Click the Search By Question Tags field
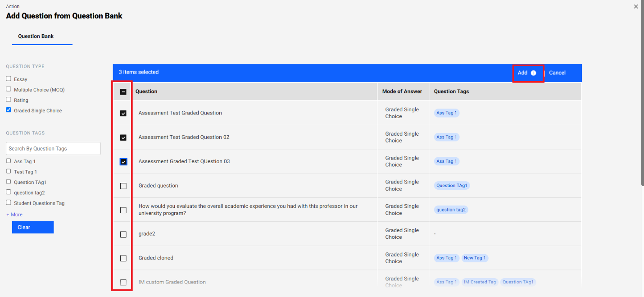 (x=53, y=148)
